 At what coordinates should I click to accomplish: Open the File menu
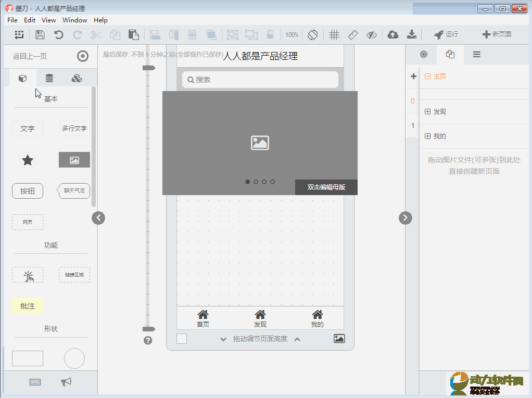click(x=12, y=20)
